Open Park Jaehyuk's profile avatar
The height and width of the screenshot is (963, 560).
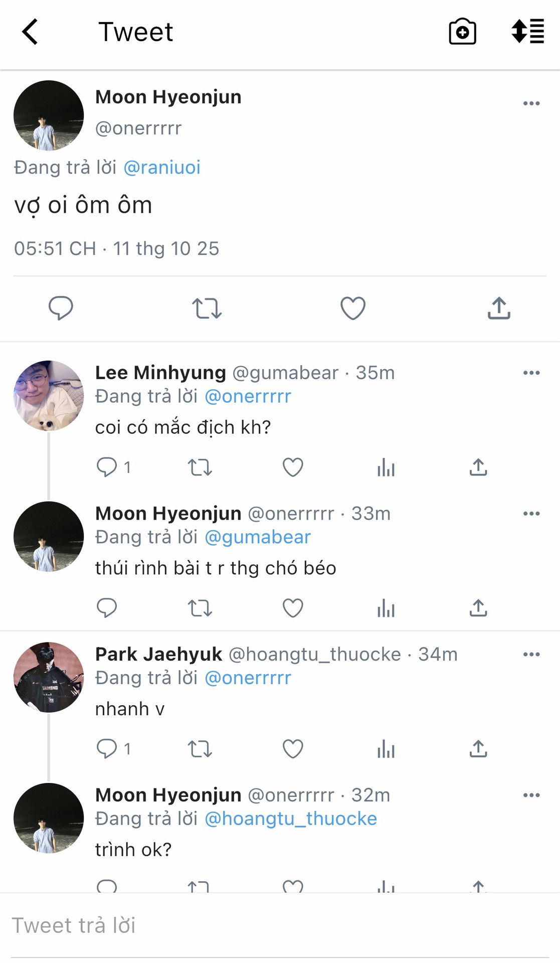point(49,677)
